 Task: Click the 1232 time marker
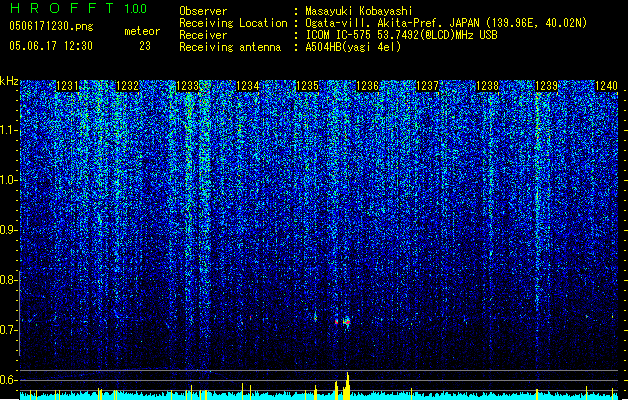(127, 86)
